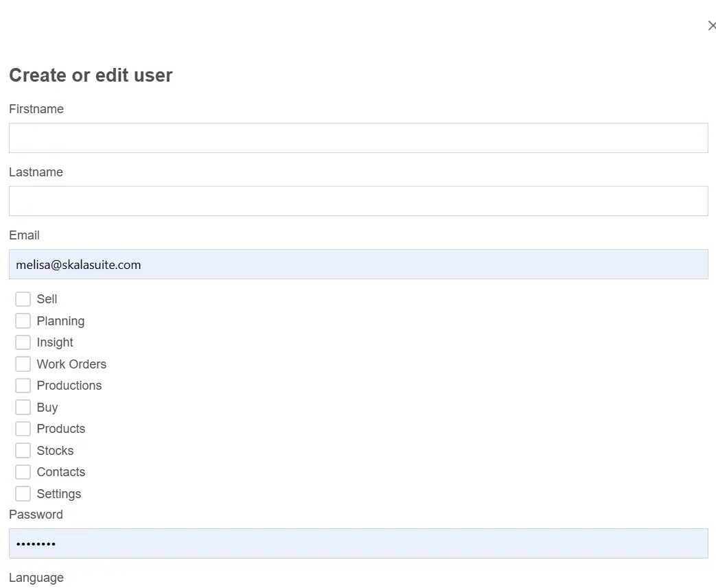Click the Password label text

(36, 515)
